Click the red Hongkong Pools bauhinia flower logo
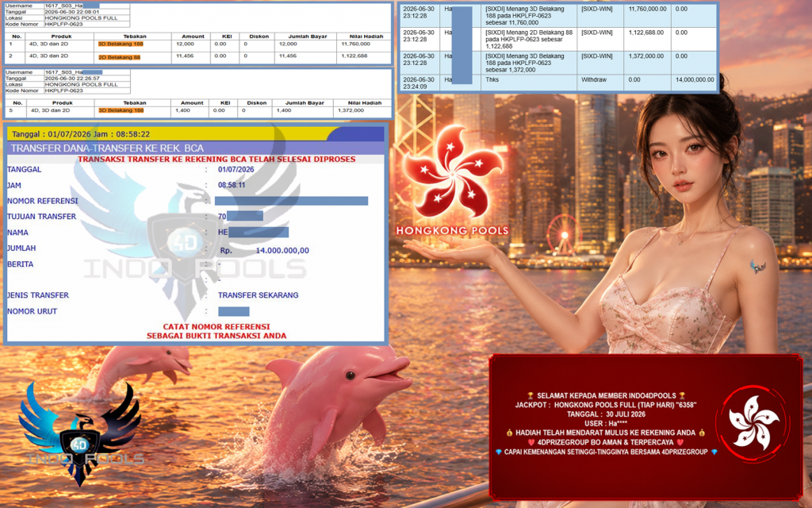The width and height of the screenshot is (812, 508). tap(452, 171)
